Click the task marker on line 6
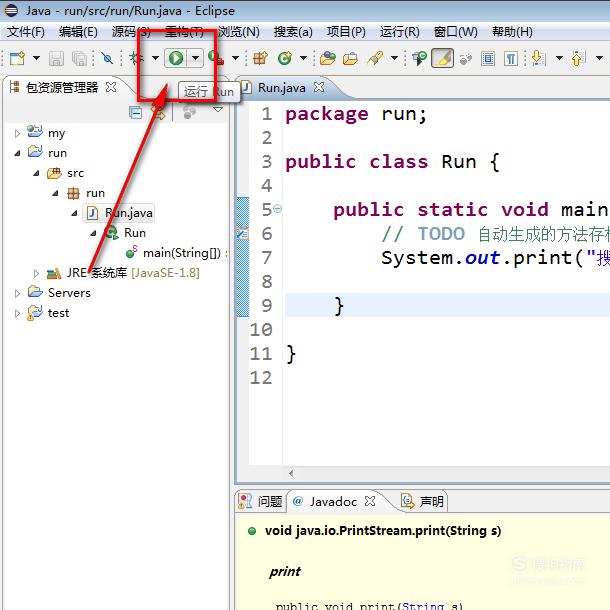 (242, 233)
